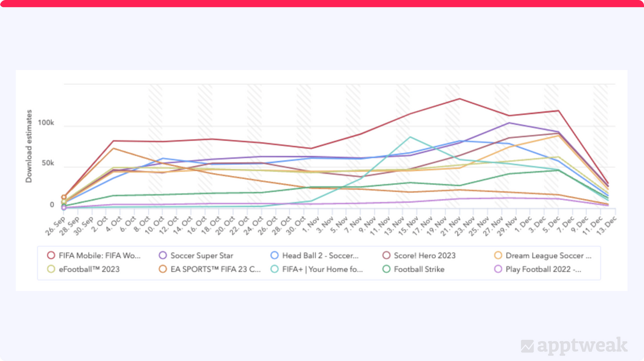Screen dimensions: 644x361
Task: Toggle the Soccer Super Star legend series
Action: 196,256
